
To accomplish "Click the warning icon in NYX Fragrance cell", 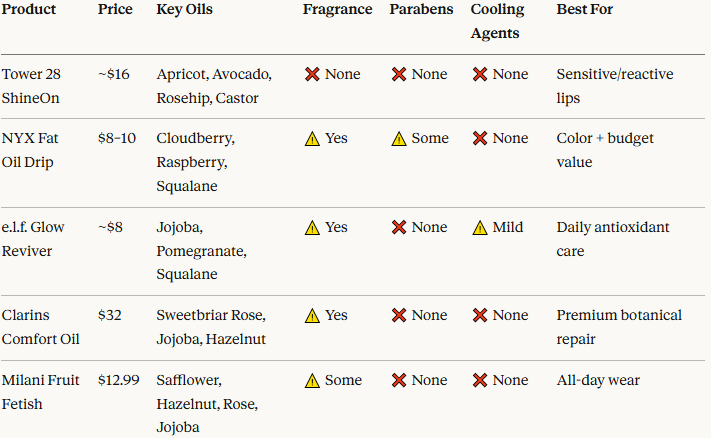I will point(312,138).
